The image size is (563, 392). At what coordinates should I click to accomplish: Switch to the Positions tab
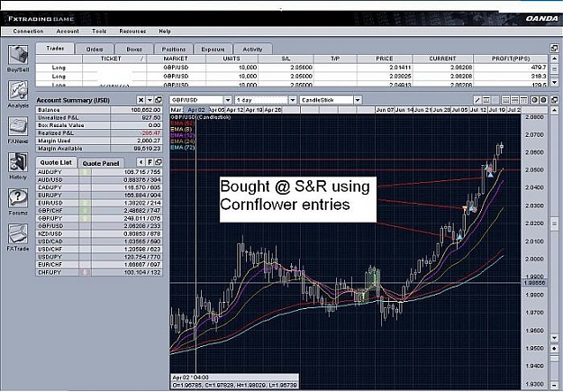174,50
